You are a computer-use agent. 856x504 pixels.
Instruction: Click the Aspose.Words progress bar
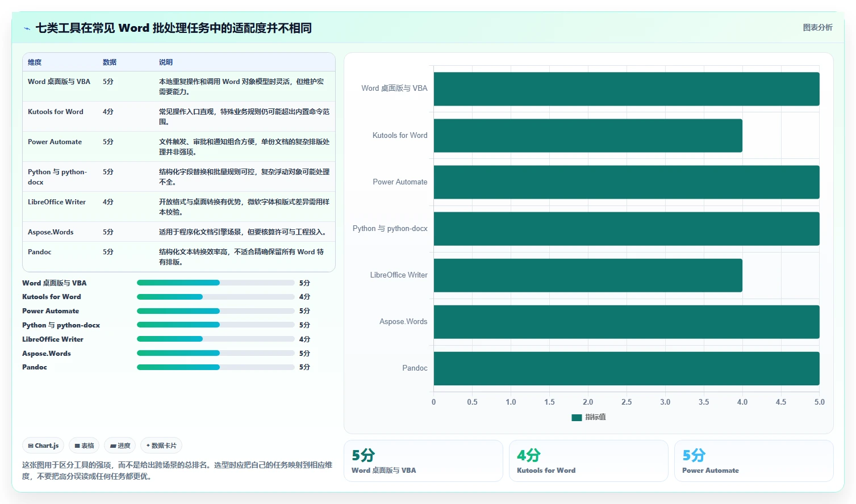pyautogui.click(x=216, y=353)
